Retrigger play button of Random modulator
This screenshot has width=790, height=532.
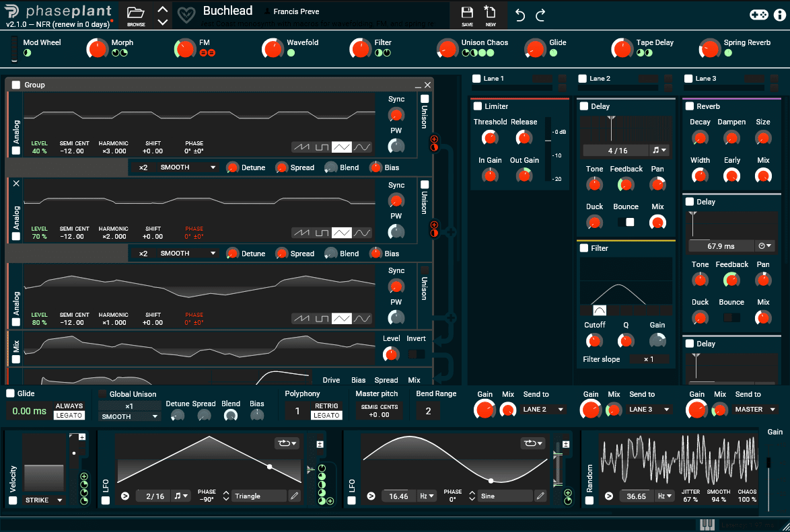608,496
